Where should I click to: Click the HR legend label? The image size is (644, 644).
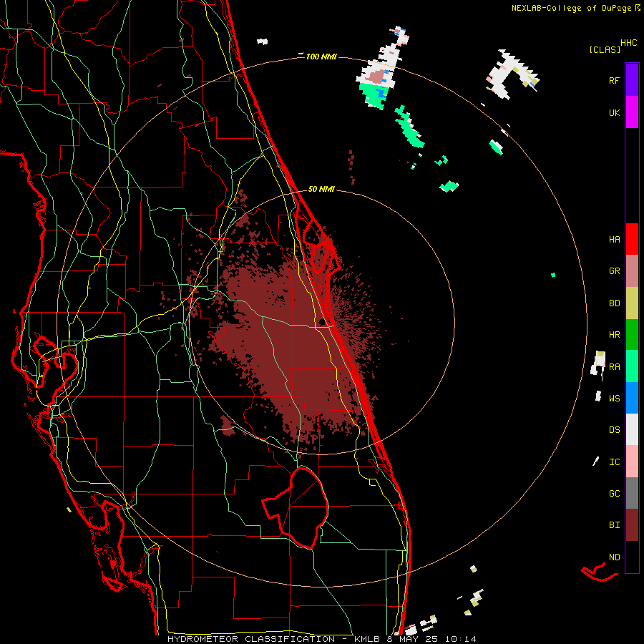(x=614, y=335)
